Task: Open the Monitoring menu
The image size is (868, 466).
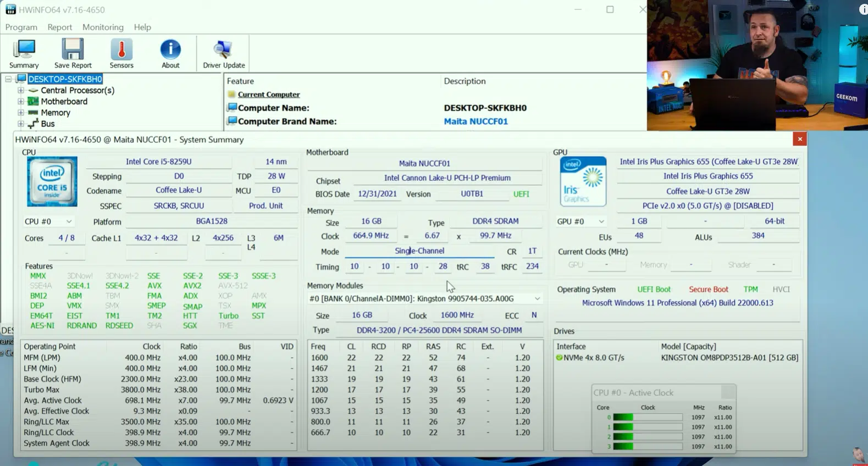Action: [103, 27]
